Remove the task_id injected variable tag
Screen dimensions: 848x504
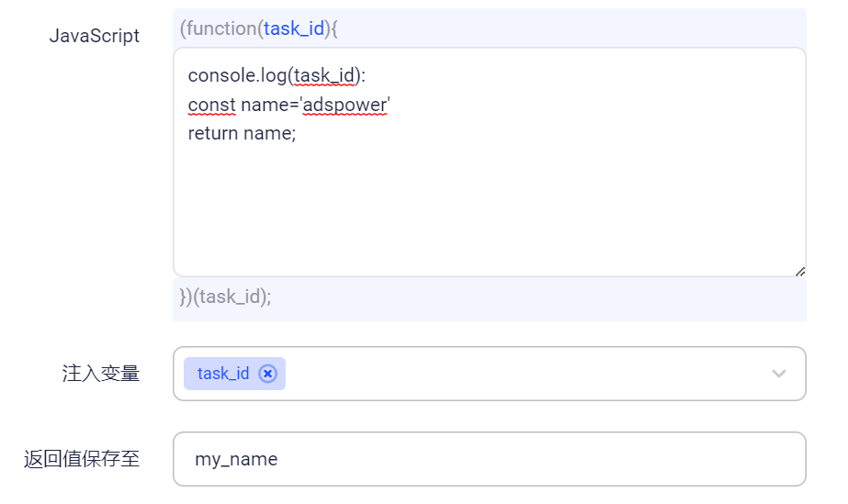point(267,374)
